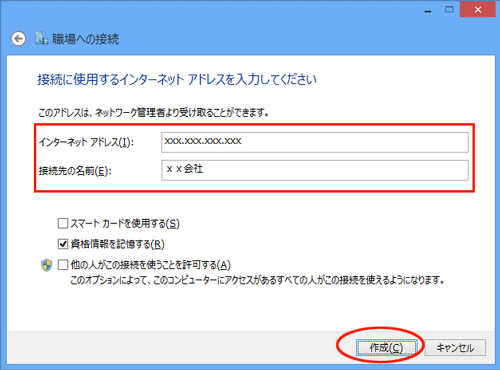Click the UAC shield icon

pyautogui.click(x=47, y=265)
